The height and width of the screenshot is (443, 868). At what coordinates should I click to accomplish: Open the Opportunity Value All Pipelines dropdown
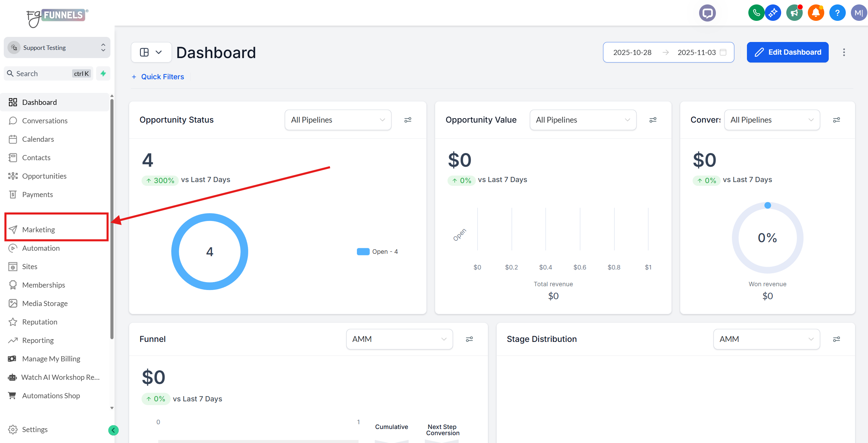coord(583,120)
